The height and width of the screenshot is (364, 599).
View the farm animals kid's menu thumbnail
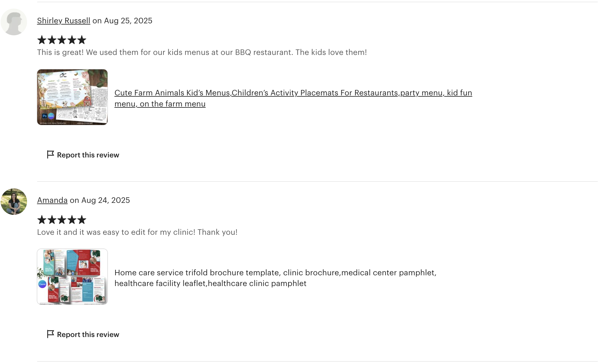(x=72, y=97)
